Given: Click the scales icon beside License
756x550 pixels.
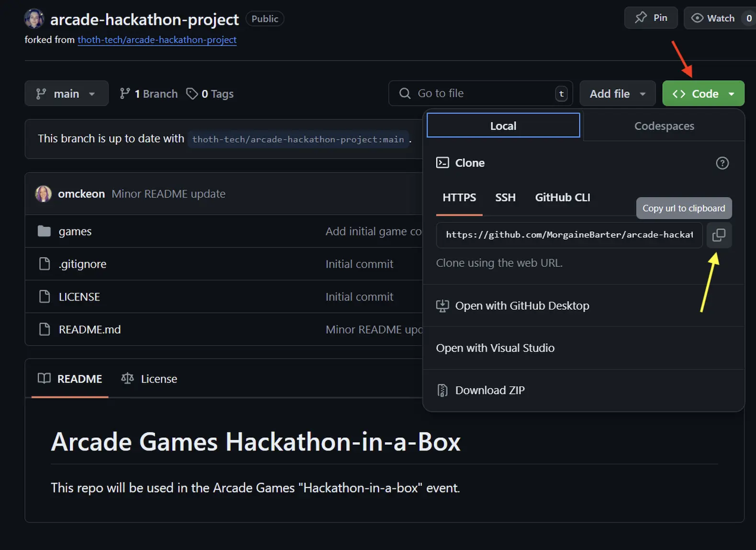Looking at the screenshot, I should coord(127,379).
